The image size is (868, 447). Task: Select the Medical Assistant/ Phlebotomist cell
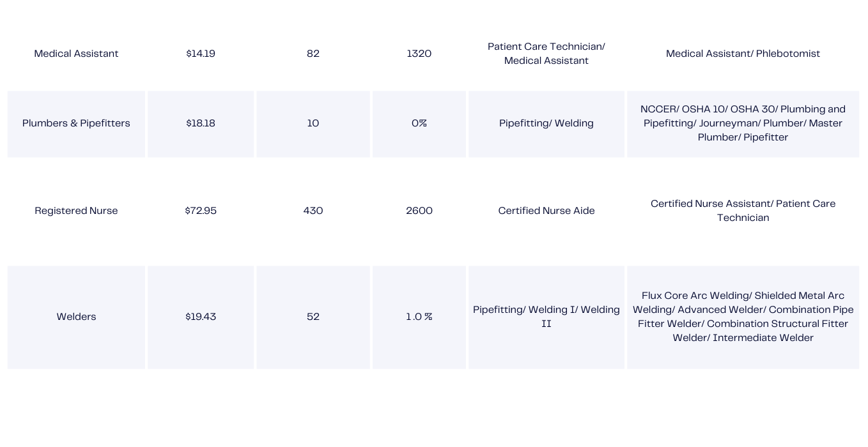point(743,54)
